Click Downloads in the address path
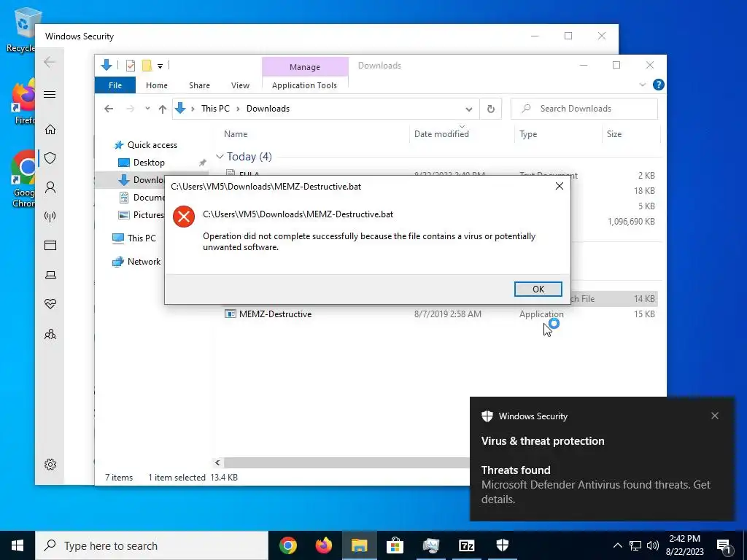This screenshot has height=560, width=747. [268, 109]
